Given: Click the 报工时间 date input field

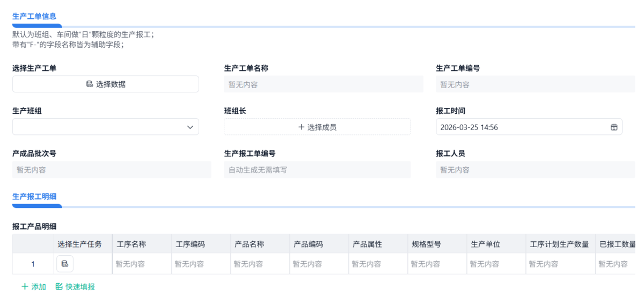Looking at the screenshot, I should 521,127.
